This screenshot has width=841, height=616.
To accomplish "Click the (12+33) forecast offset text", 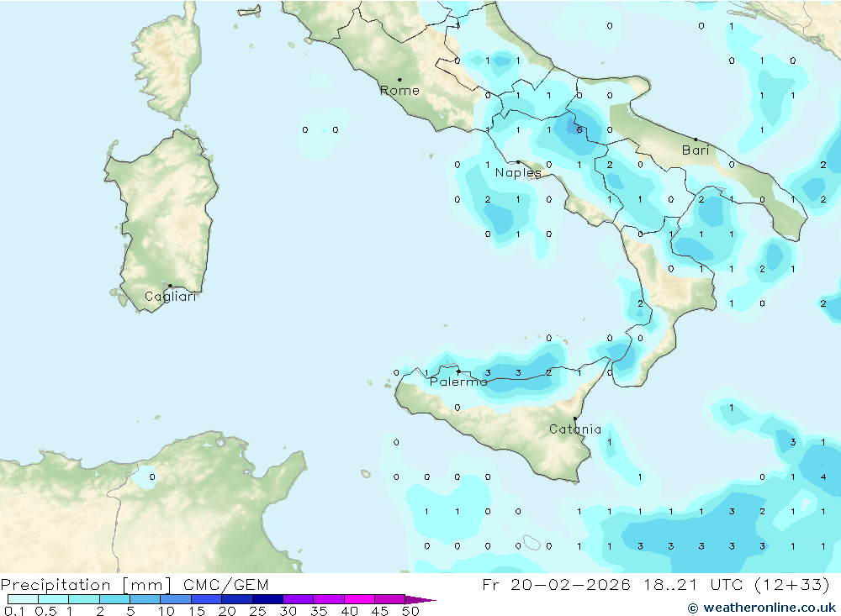I will 791,584.
